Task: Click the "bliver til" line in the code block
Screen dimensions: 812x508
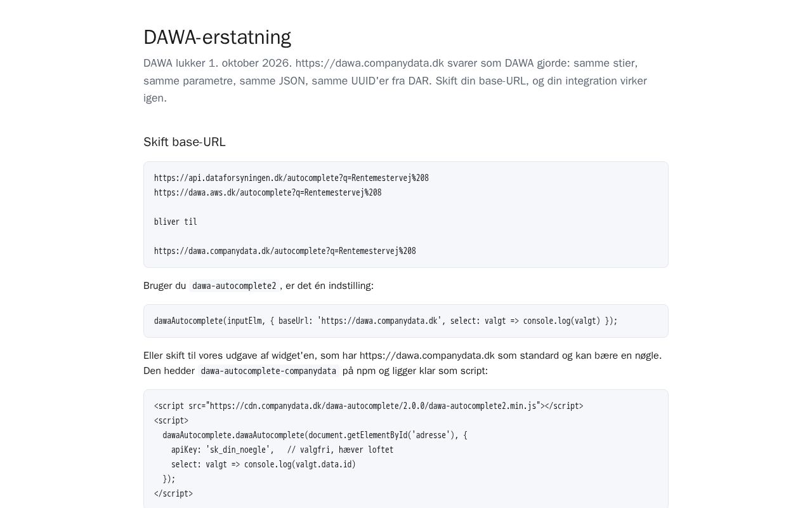Action: (176, 222)
